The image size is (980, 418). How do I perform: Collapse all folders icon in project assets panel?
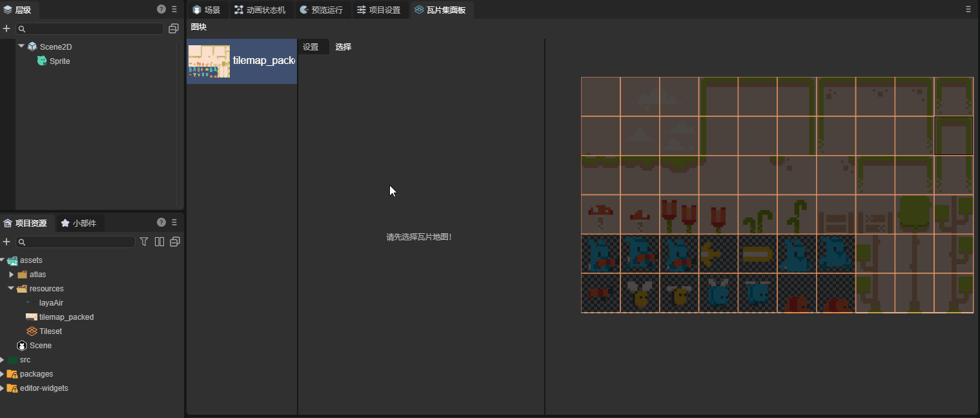174,242
